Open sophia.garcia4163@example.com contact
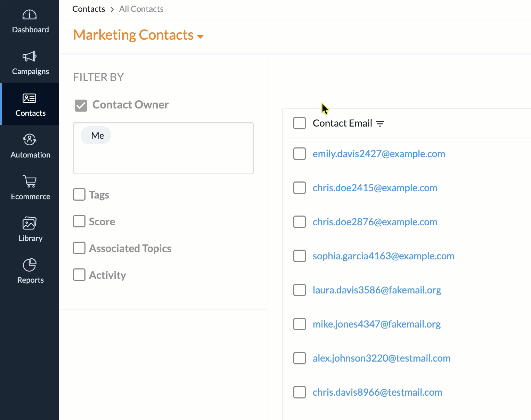This screenshot has width=531, height=420. point(383,256)
